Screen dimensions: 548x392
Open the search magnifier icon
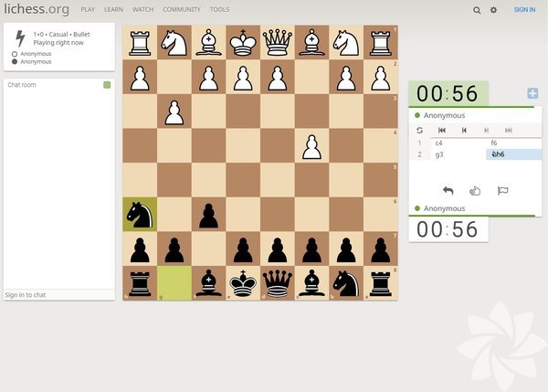coord(477,9)
